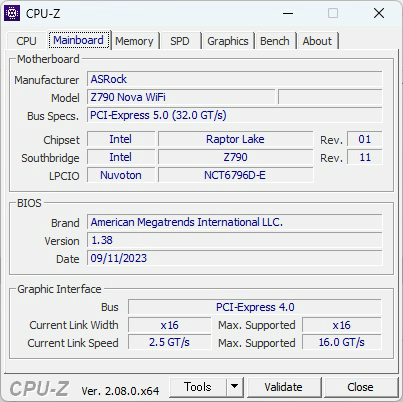Click Chipset vendor Intel value
This screenshot has width=403, height=402.
(121, 139)
